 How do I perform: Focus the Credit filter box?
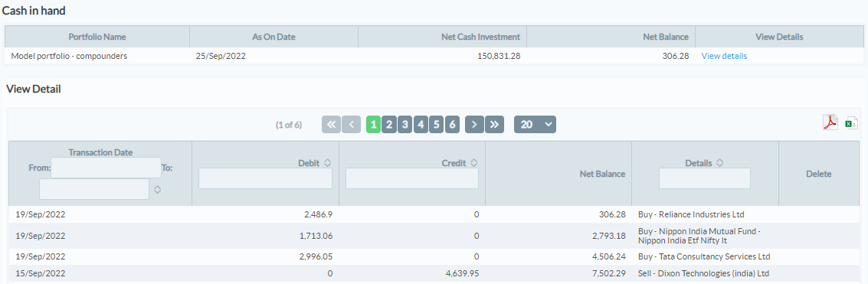pyautogui.click(x=412, y=178)
